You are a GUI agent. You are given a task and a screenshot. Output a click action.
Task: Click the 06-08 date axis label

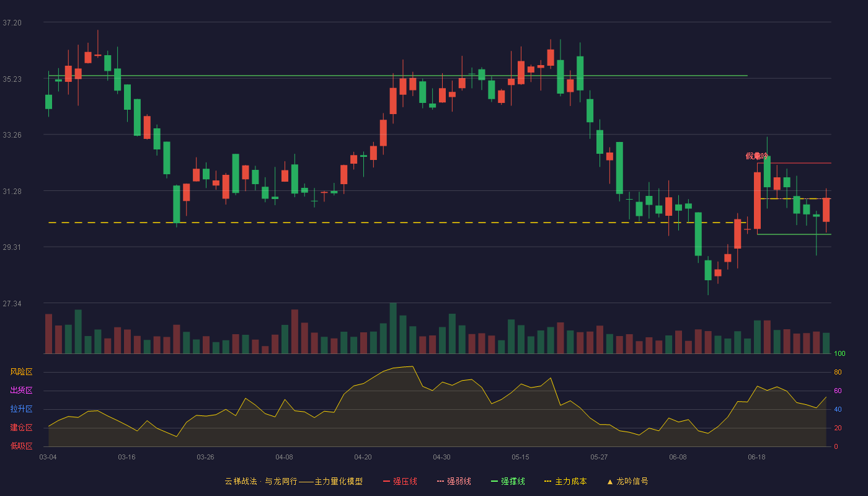pos(678,457)
